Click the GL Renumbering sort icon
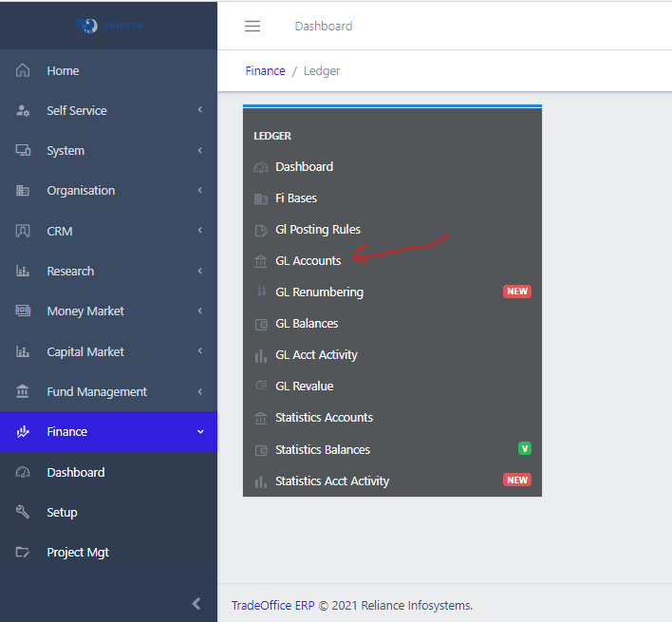 point(261,292)
